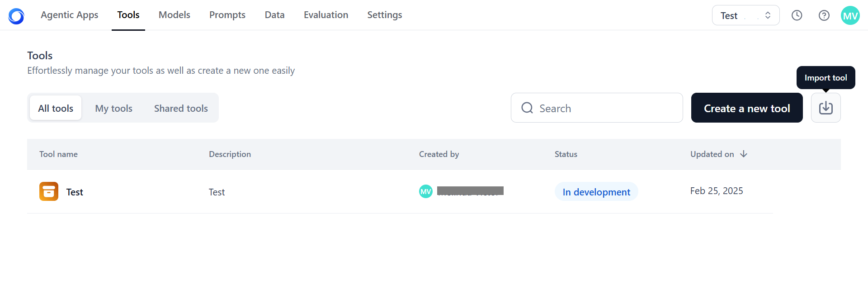Select the All tools filter

(56, 108)
